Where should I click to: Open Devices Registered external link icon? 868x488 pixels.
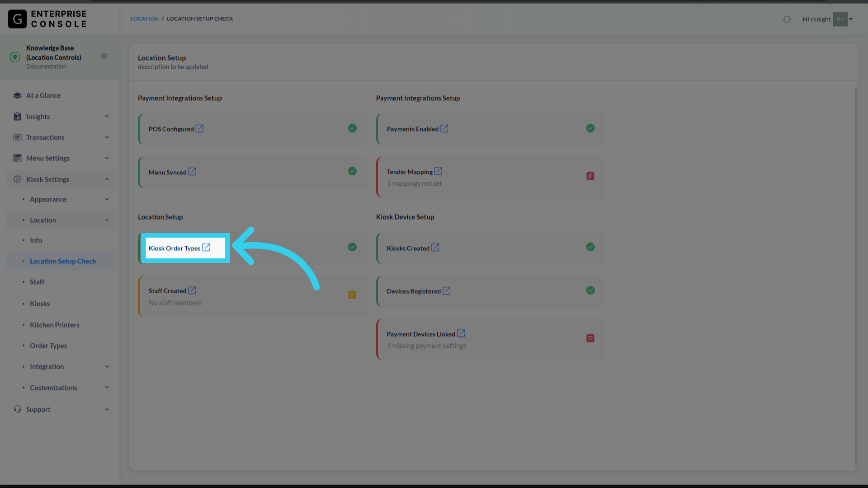pos(447,291)
